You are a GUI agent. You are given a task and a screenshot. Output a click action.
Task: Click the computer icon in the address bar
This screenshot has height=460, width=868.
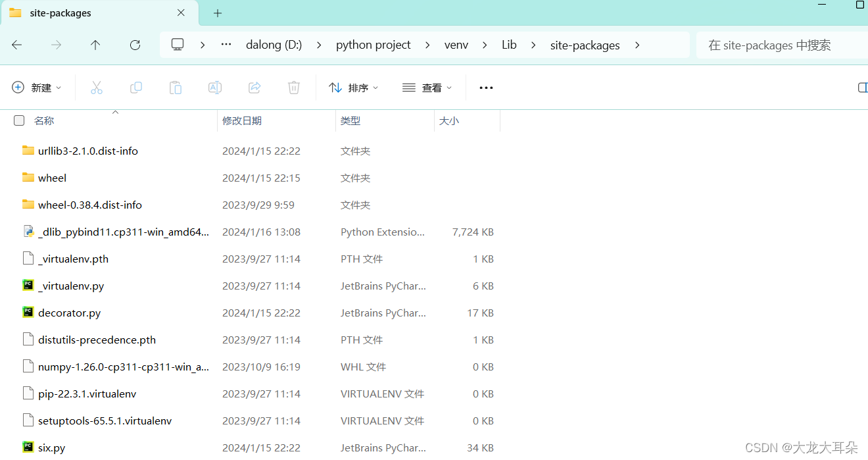tap(178, 44)
